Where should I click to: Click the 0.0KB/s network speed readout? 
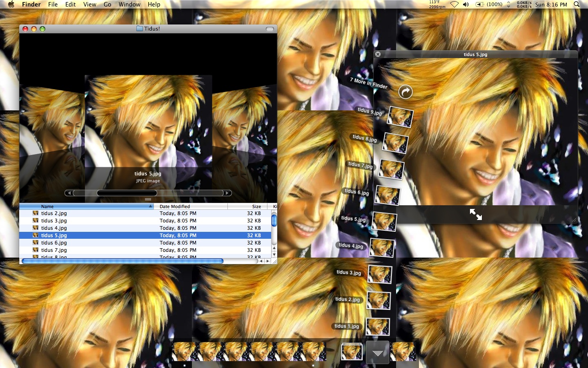pos(524,4)
